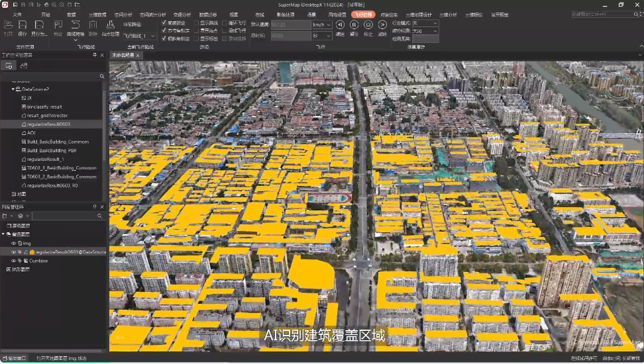The height and width of the screenshot is (364, 644).
Task: Collapse the DataSource2 tree node
Action: (x=13, y=89)
